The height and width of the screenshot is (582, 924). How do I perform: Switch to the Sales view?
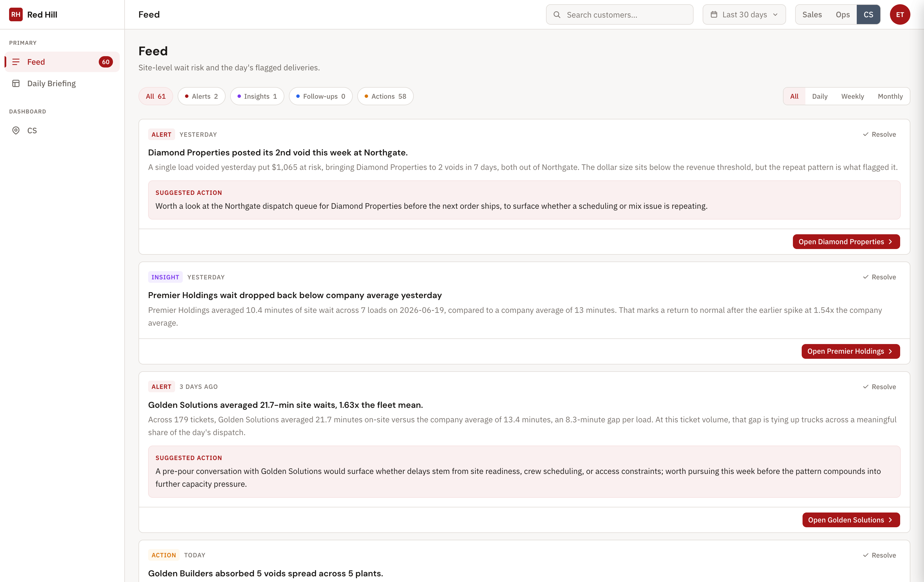[x=812, y=14]
